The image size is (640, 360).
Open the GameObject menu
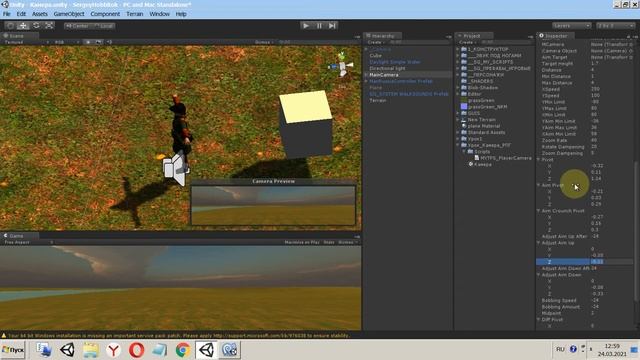69,14
